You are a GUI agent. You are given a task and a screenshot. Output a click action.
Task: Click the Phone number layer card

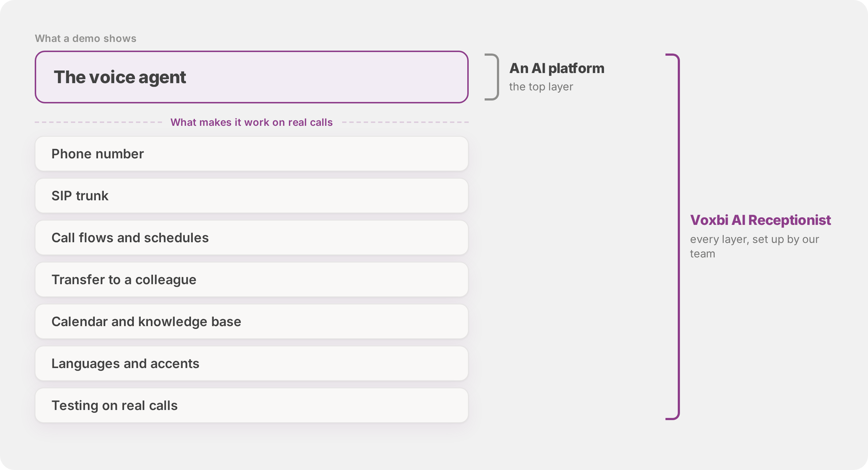click(x=252, y=154)
